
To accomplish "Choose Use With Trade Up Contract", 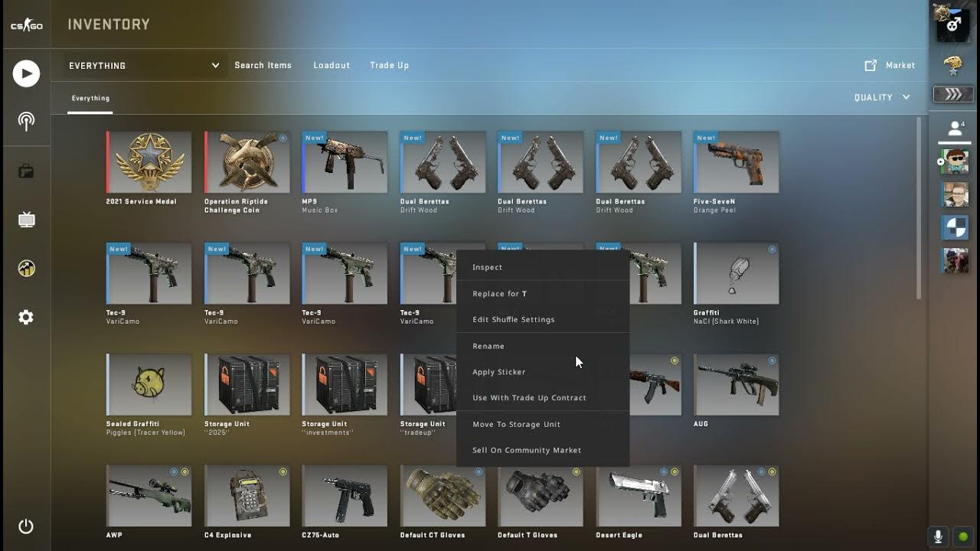I will pos(543,398).
